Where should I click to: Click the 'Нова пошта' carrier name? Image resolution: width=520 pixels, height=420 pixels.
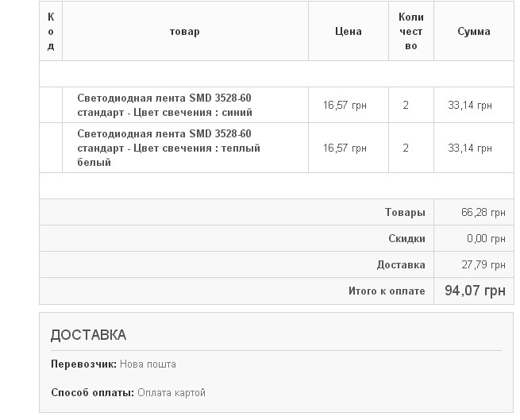148,364
